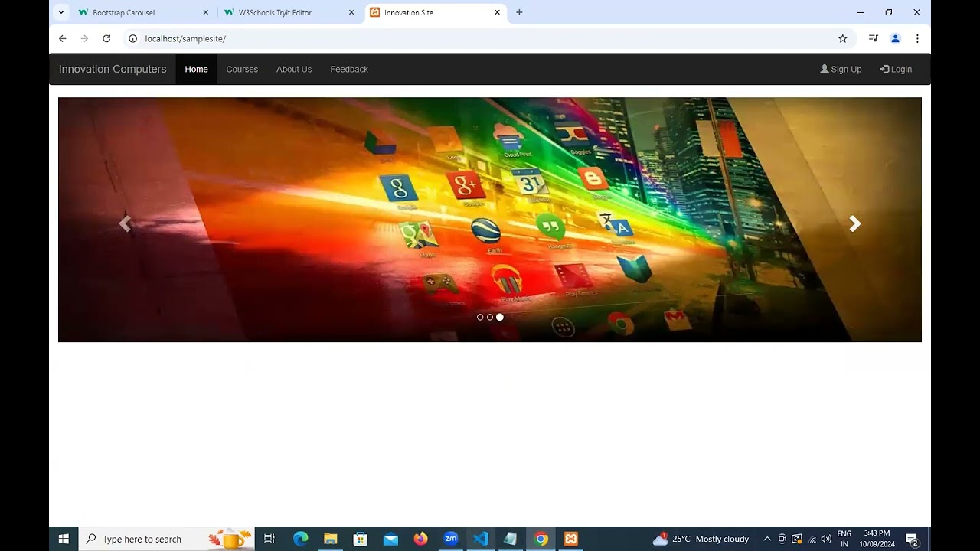Open Task View on the taskbar
Screen dimensions: 980x551
click(x=269, y=539)
